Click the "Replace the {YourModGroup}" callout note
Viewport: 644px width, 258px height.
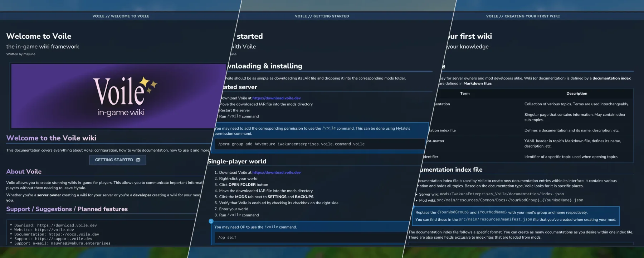516,216
